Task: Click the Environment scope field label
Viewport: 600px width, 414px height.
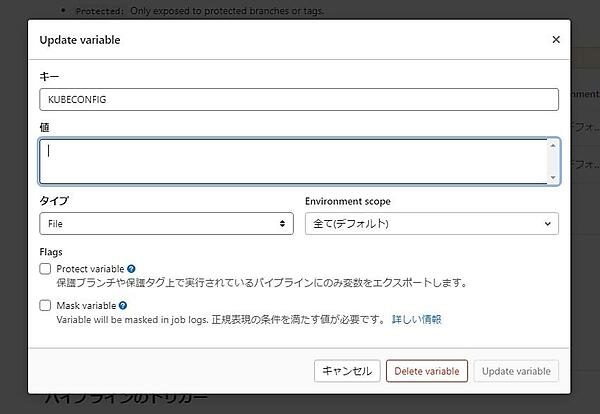Action: click(347, 201)
